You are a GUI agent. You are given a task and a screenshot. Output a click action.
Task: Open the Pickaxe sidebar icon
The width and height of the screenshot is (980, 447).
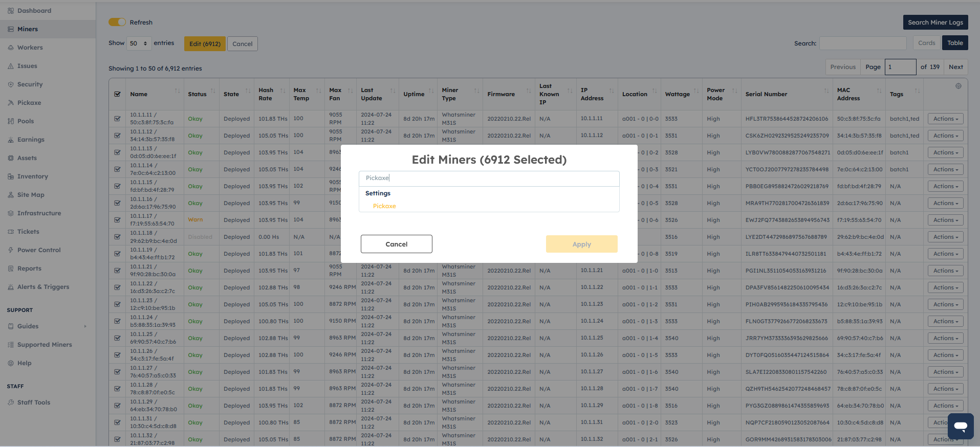pyautogui.click(x=11, y=103)
